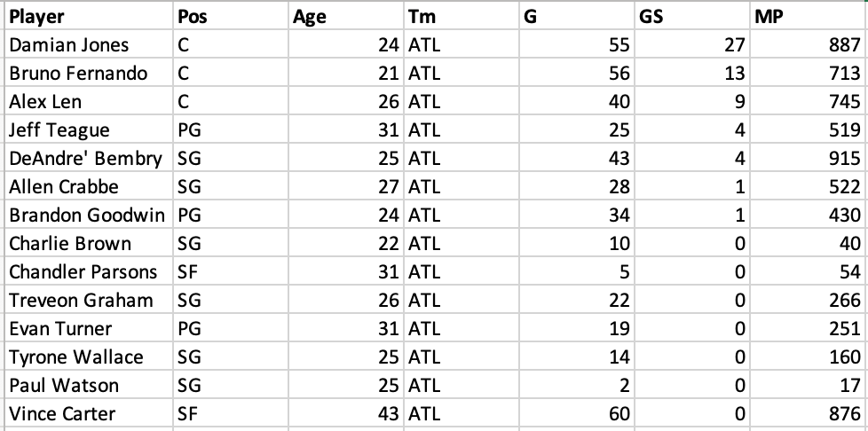The image size is (868, 431).
Task: Click the Bruno Fernando name cell
Action: (x=89, y=73)
